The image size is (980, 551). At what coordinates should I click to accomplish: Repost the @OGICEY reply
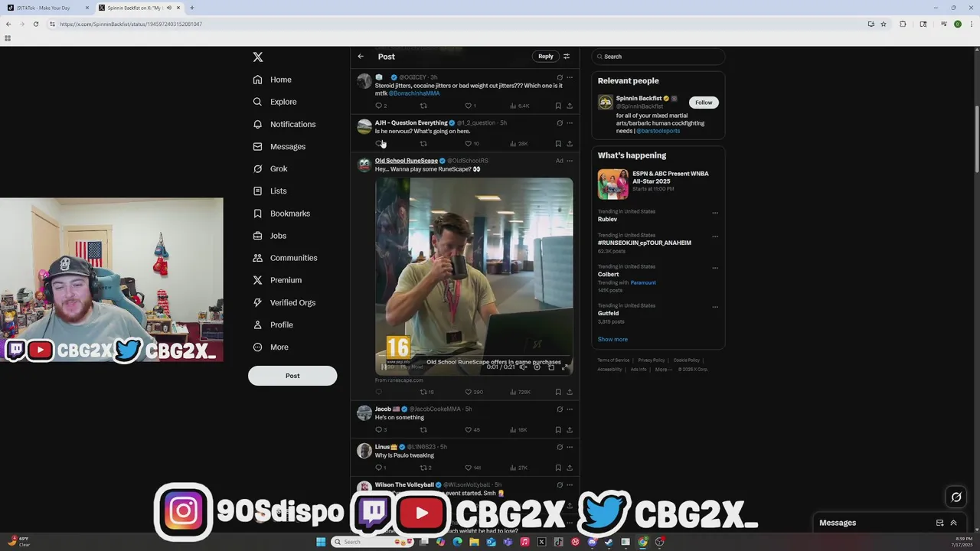point(423,106)
